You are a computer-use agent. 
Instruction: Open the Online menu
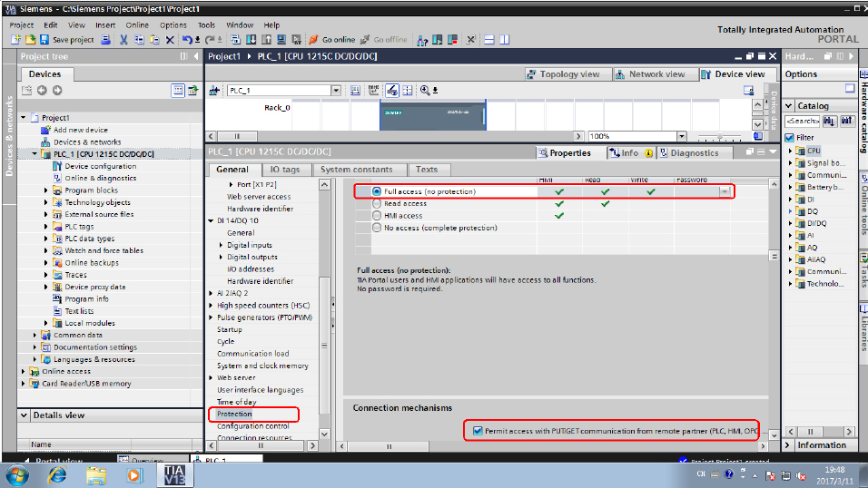pos(137,24)
